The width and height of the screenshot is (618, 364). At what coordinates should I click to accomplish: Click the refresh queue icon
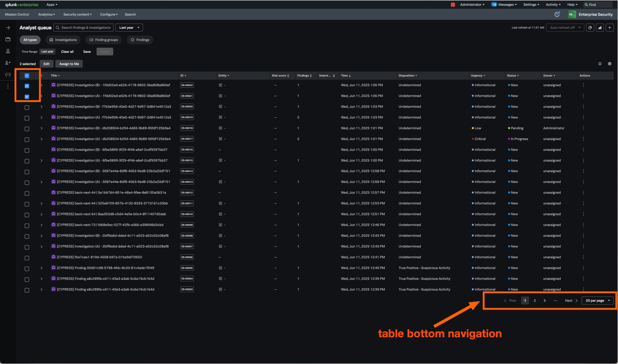point(590,27)
